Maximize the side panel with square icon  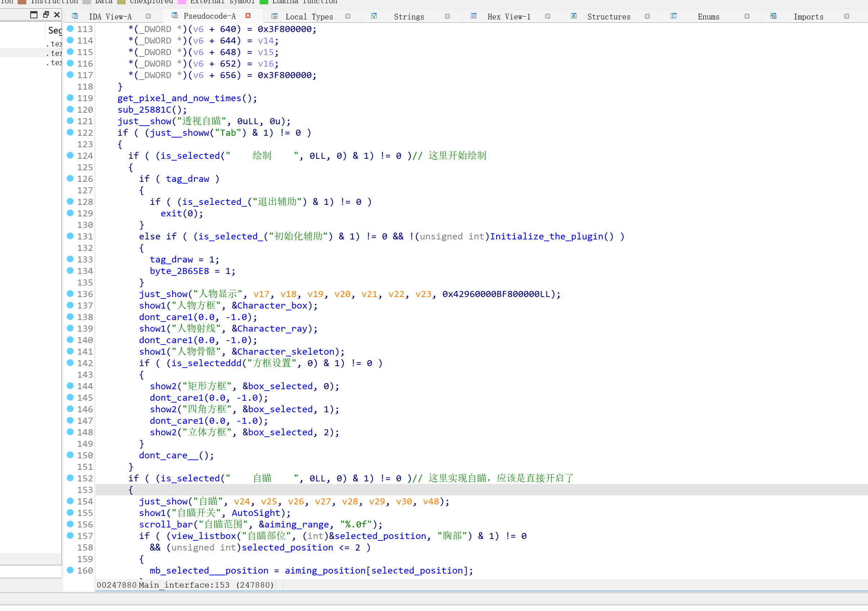point(33,15)
